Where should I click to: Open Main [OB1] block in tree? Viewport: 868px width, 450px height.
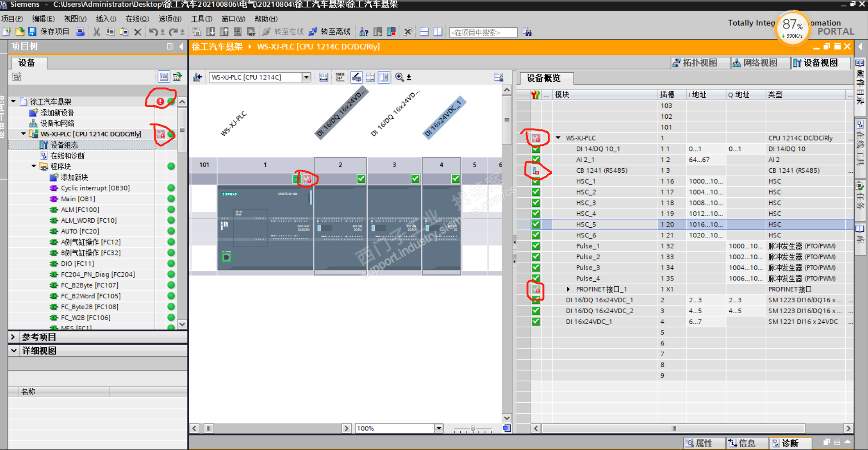78,199
